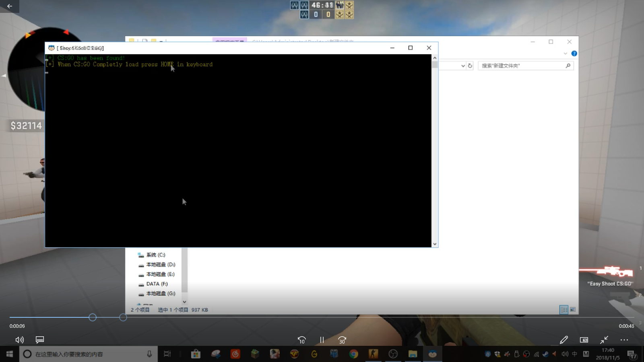Open the Windows Start menu
This screenshot has width=644, height=362.
click(x=10, y=354)
